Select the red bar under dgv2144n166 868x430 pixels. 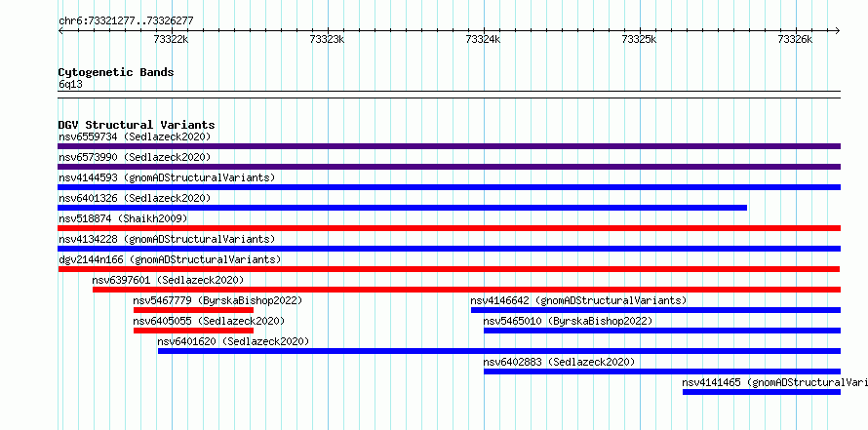(x=449, y=269)
